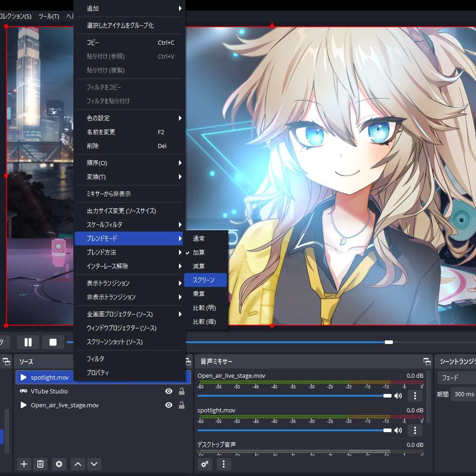Open source properties with the gear icon

click(x=59, y=464)
